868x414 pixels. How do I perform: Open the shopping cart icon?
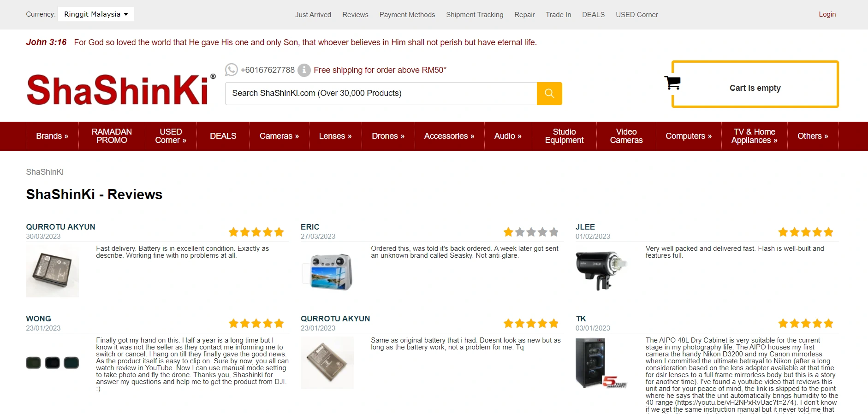[x=672, y=83]
